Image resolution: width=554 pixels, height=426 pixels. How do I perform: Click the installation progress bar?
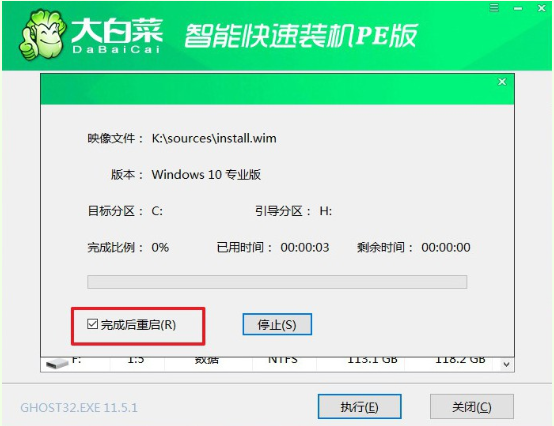tap(277, 282)
